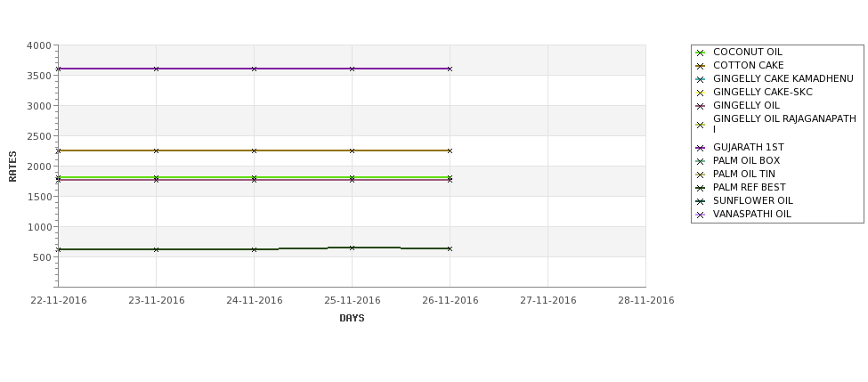Click the 22-11-2016 x-axis date label
The width and height of the screenshot is (868, 382).
coord(59,301)
